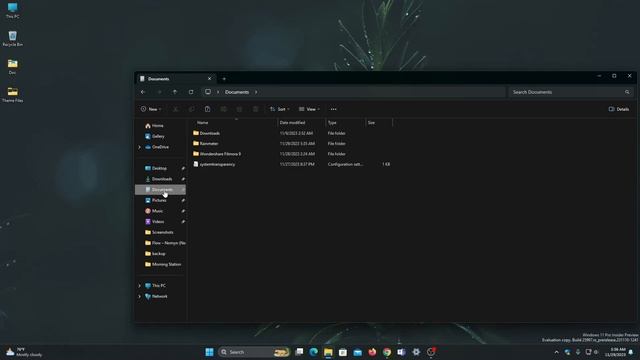
Task: Open the View dropdown menu
Action: [x=309, y=109]
